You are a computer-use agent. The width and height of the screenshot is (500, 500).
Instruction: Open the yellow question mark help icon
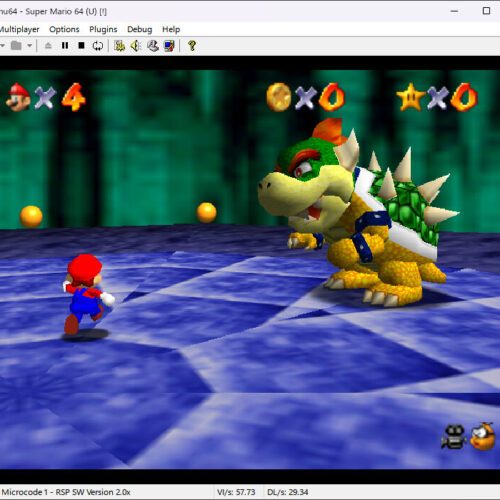point(192,46)
